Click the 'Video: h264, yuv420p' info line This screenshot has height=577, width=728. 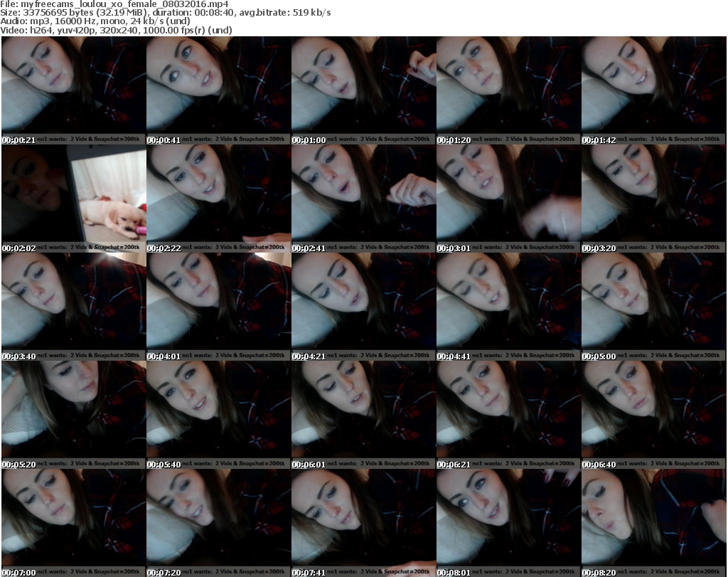tap(116, 30)
